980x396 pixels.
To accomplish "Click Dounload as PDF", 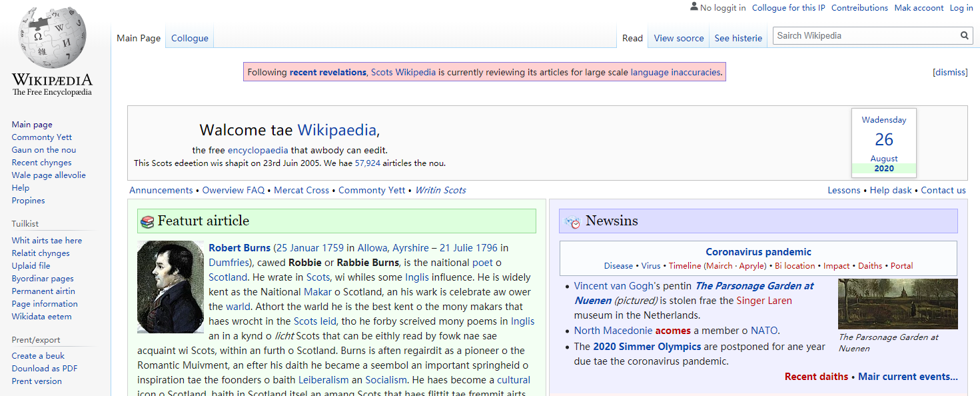I will (x=45, y=369).
